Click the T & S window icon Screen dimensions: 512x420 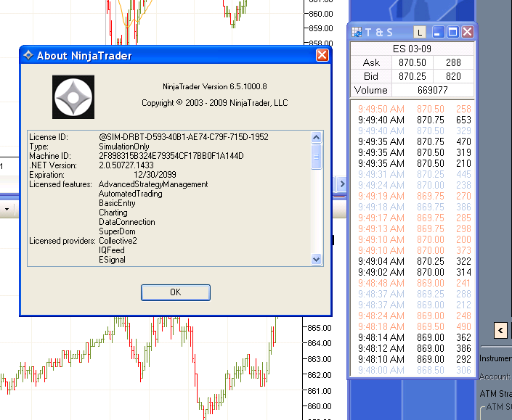coord(357,32)
